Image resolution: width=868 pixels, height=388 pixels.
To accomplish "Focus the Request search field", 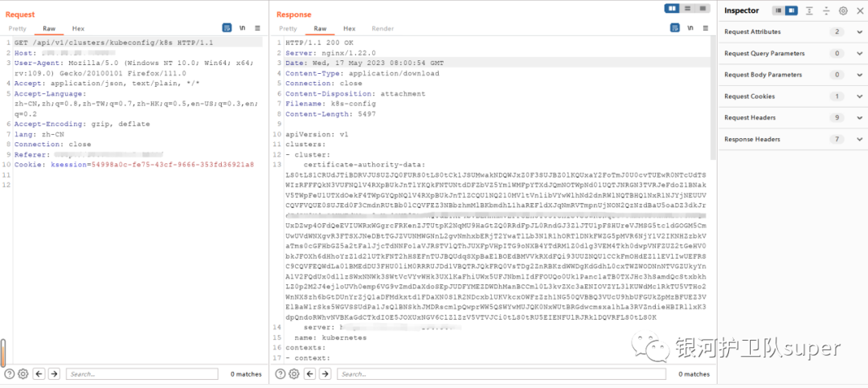I will [142, 374].
